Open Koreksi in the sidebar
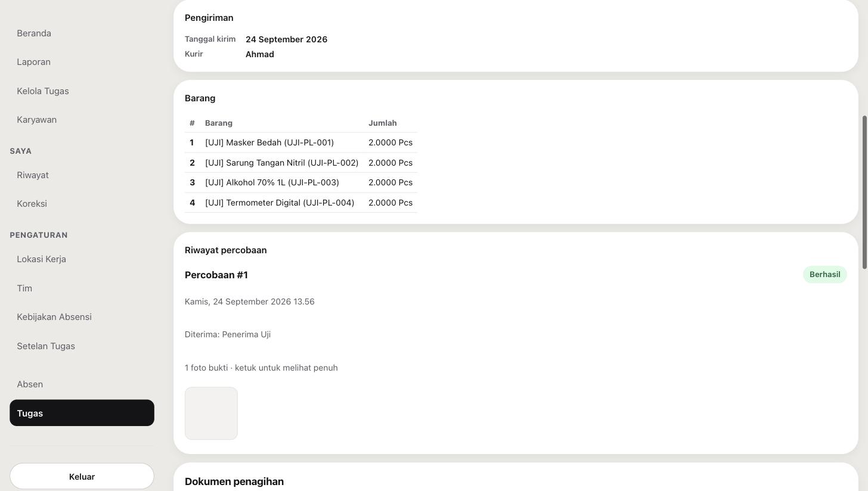The height and width of the screenshot is (491, 868). click(82, 204)
